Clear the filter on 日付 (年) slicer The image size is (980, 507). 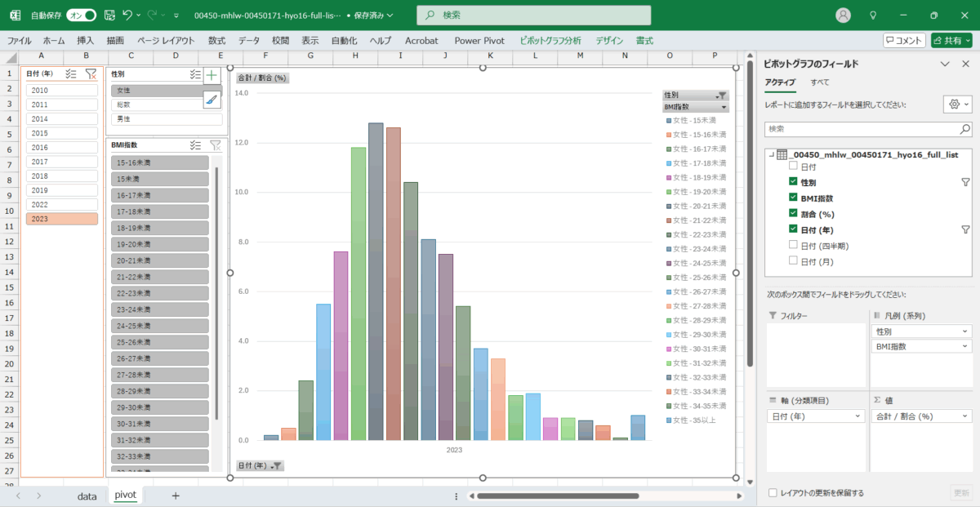pyautogui.click(x=91, y=73)
